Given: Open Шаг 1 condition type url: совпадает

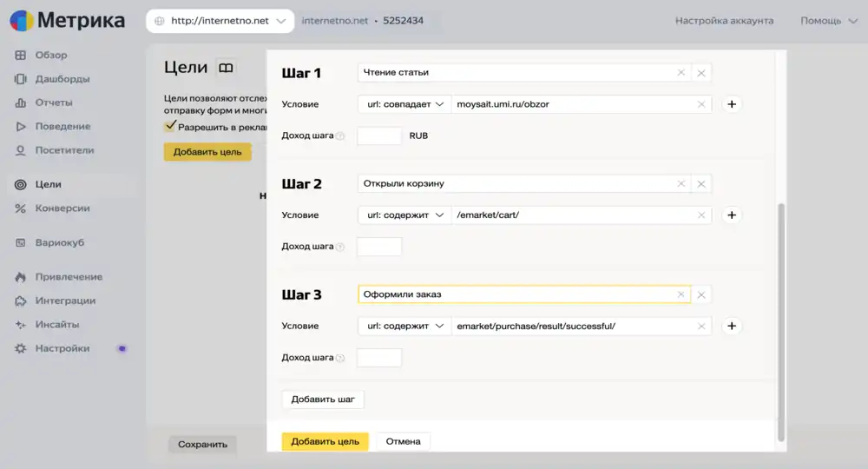Looking at the screenshot, I should click(404, 104).
